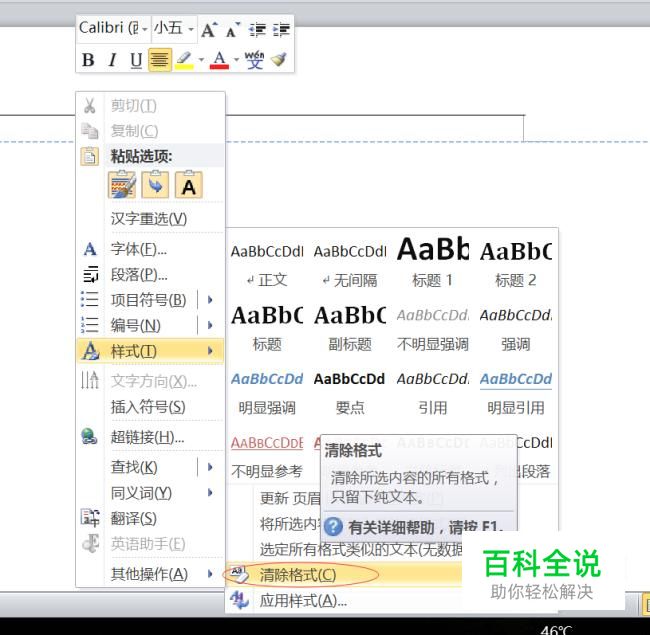Click the Format Painter brush icon
Image resolution: width=650 pixels, height=635 pixels.
279,60
